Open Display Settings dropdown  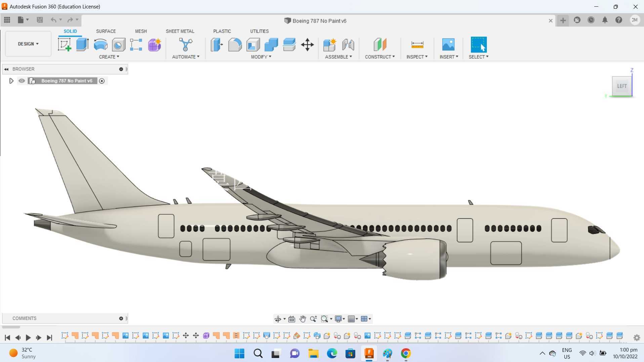point(340,319)
